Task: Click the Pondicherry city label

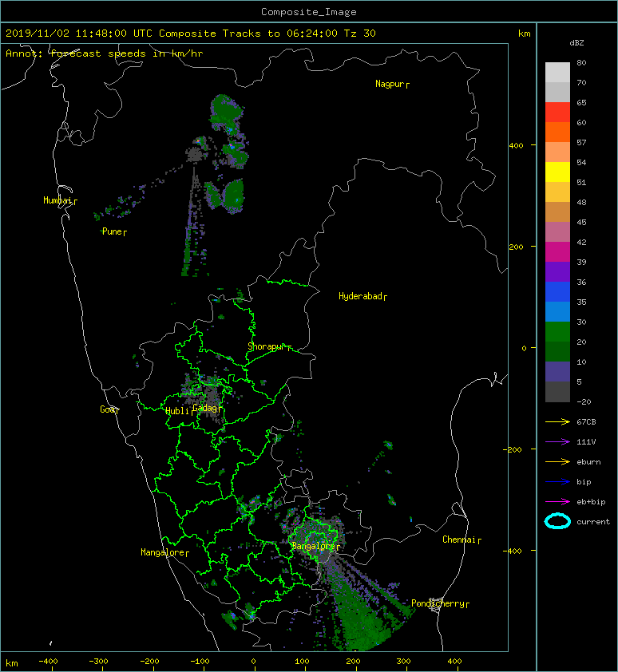Action: (438, 603)
